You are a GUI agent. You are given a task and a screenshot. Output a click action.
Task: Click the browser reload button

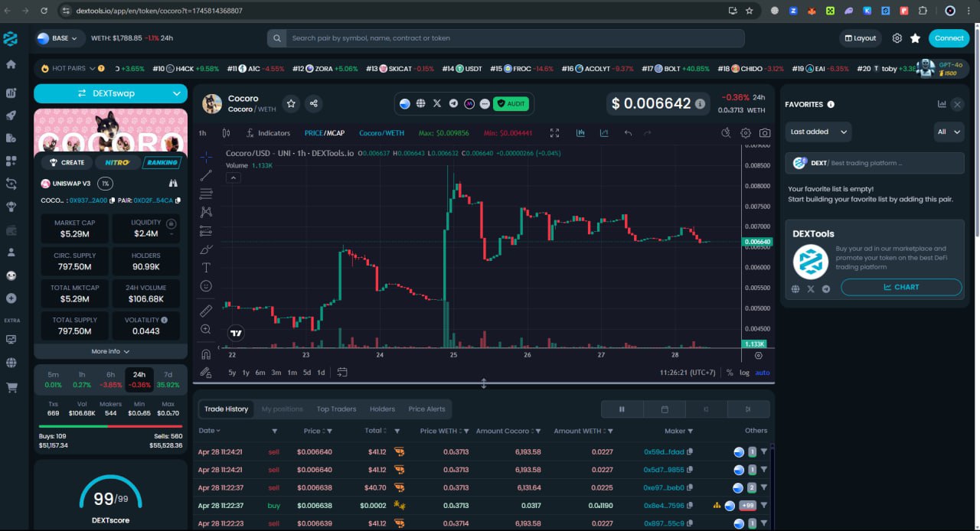(x=43, y=11)
